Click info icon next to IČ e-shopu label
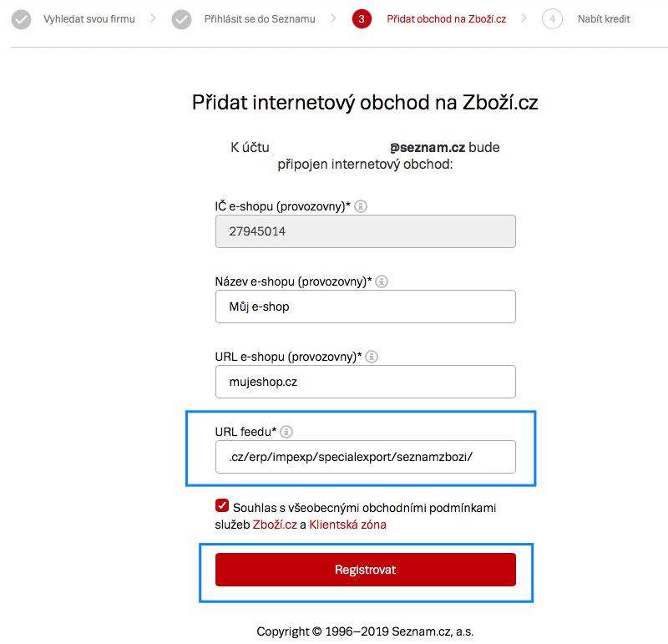Image resolution: width=668 pixels, height=644 pixels. coord(361,206)
